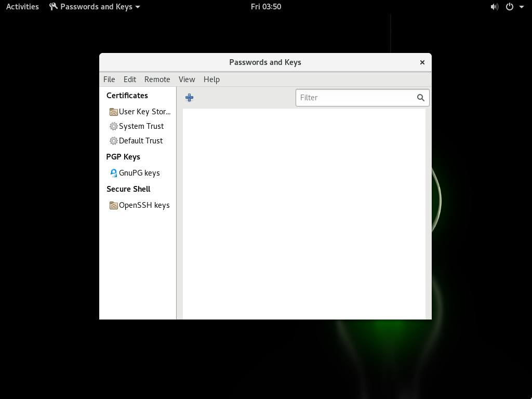Click the GnuPG keys icon
Screen dimensions: 532x399
point(113,173)
